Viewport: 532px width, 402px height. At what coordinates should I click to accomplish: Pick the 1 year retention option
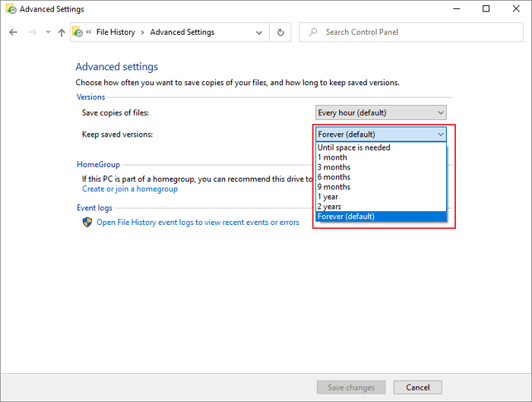tap(328, 197)
